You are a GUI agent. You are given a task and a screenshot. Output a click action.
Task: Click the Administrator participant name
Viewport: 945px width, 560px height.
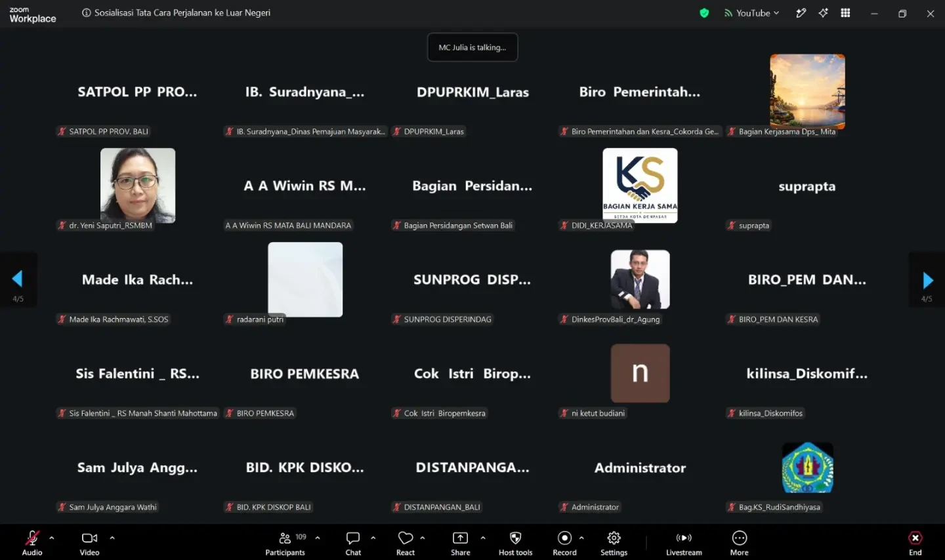click(x=640, y=468)
